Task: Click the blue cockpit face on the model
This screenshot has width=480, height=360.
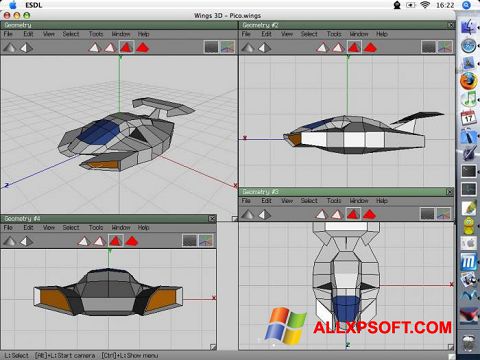Action: point(99,132)
